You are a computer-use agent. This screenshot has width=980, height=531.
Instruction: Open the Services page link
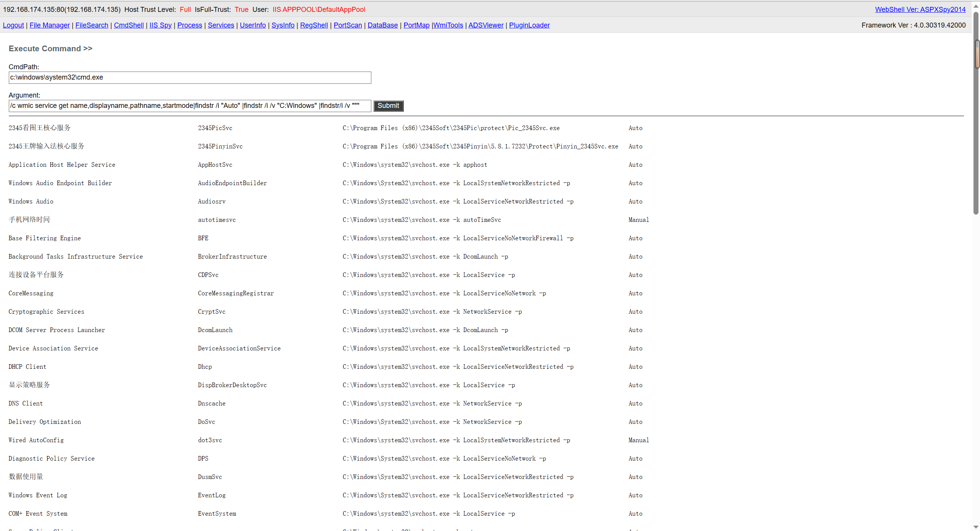(221, 25)
